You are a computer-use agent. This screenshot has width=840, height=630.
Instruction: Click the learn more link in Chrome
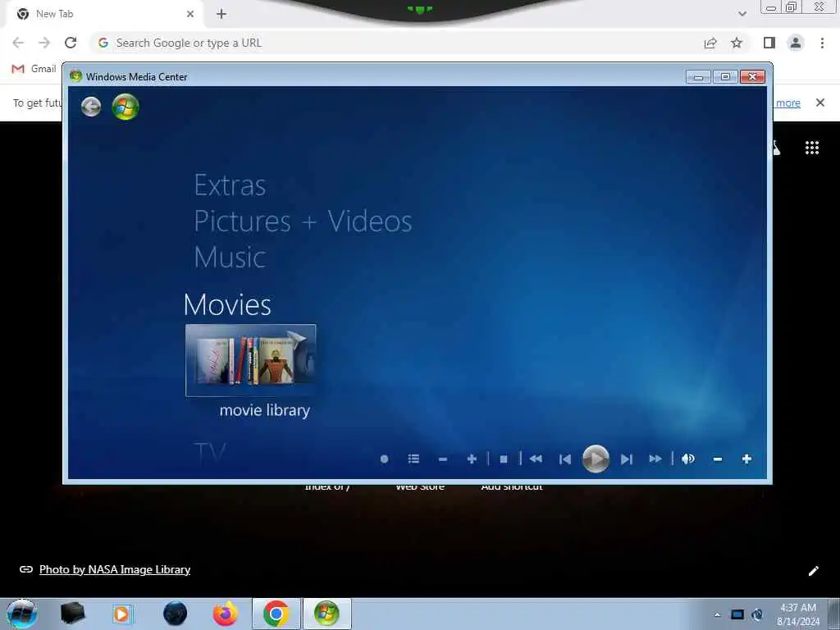788,103
